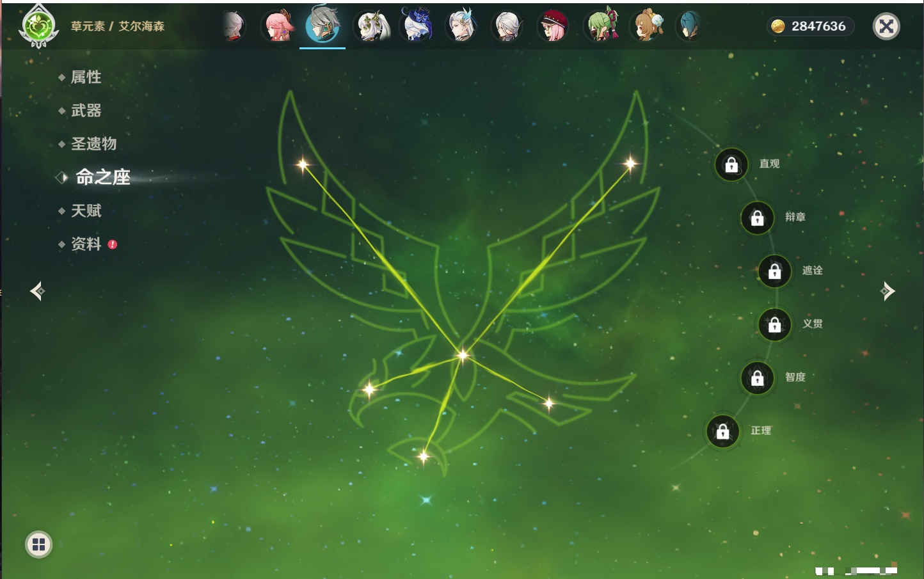924x579 pixels.
Task: Open the locked 智度 constellation node
Action: [757, 377]
